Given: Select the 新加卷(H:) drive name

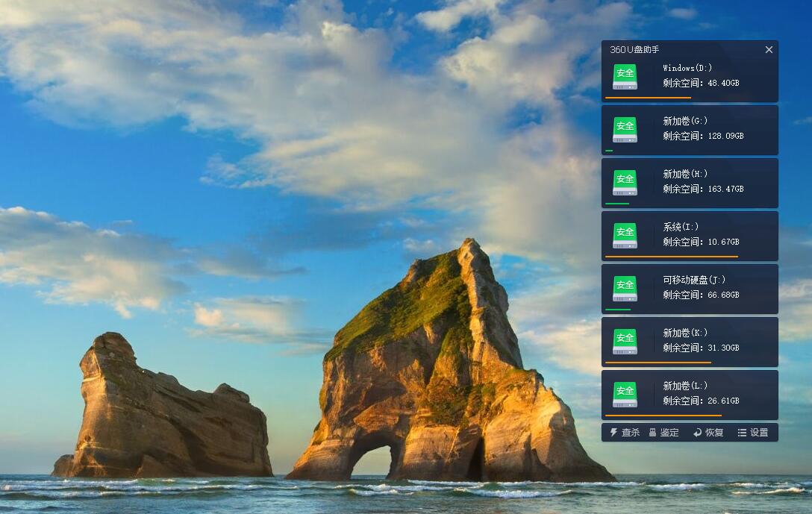Looking at the screenshot, I should click(685, 173).
